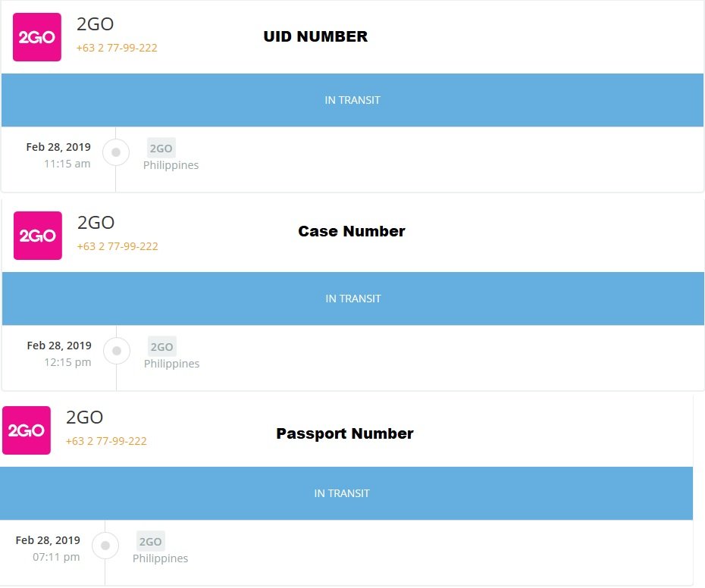Click the 2GO logo beside Passport Number
This screenshot has height=588, width=705.
coord(27,430)
